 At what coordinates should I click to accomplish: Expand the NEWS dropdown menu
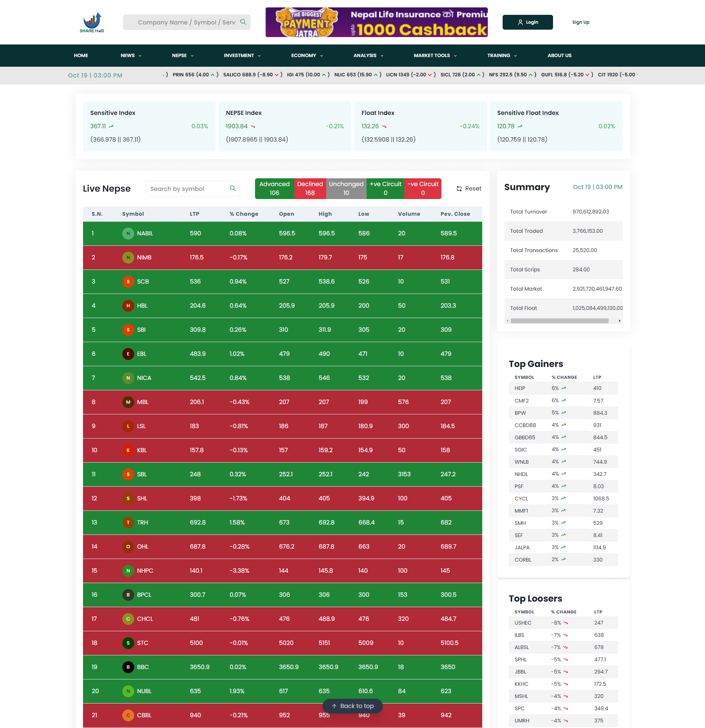[131, 55]
